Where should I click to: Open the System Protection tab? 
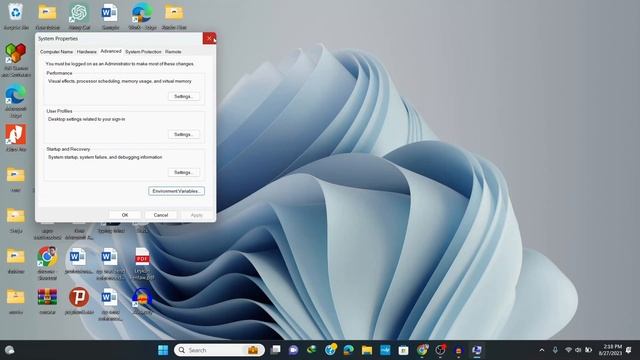pyautogui.click(x=143, y=52)
